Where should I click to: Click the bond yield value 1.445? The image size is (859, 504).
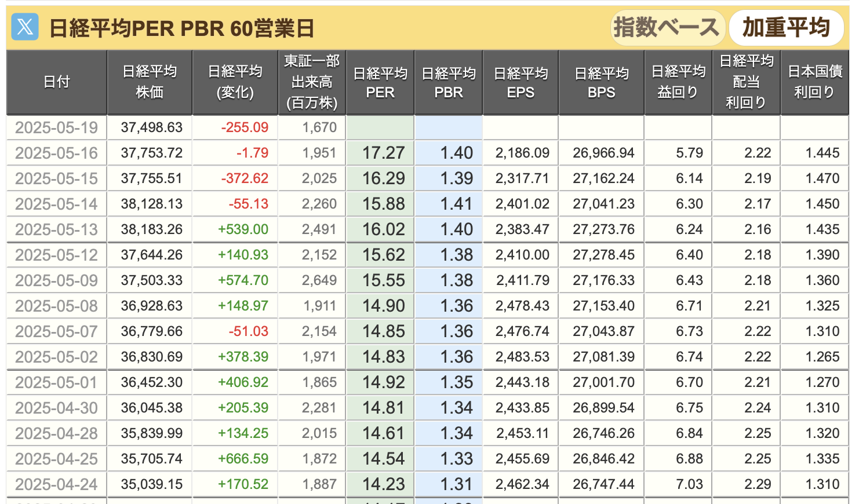point(822,153)
